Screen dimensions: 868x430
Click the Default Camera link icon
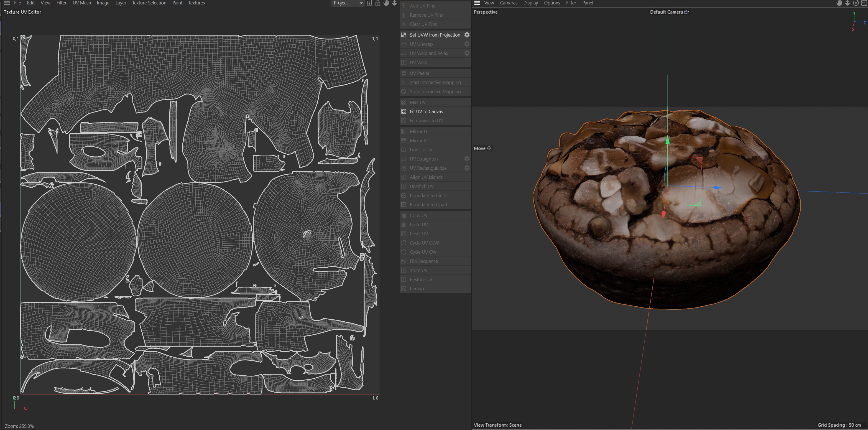click(x=687, y=12)
